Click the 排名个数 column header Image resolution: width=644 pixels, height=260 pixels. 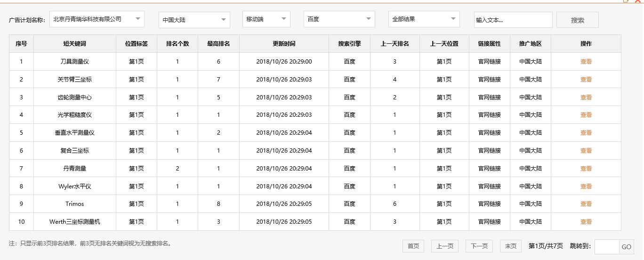177,44
